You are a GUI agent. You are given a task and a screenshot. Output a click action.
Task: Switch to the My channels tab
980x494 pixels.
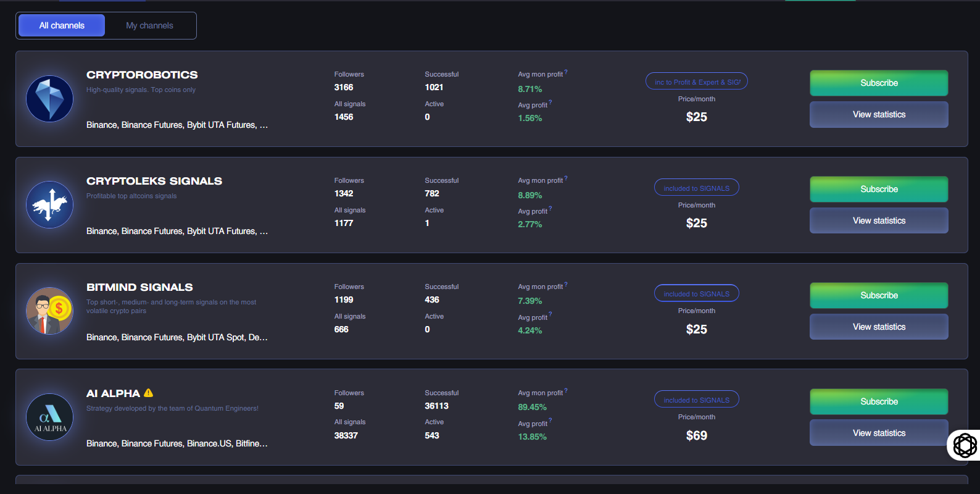click(149, 25)
